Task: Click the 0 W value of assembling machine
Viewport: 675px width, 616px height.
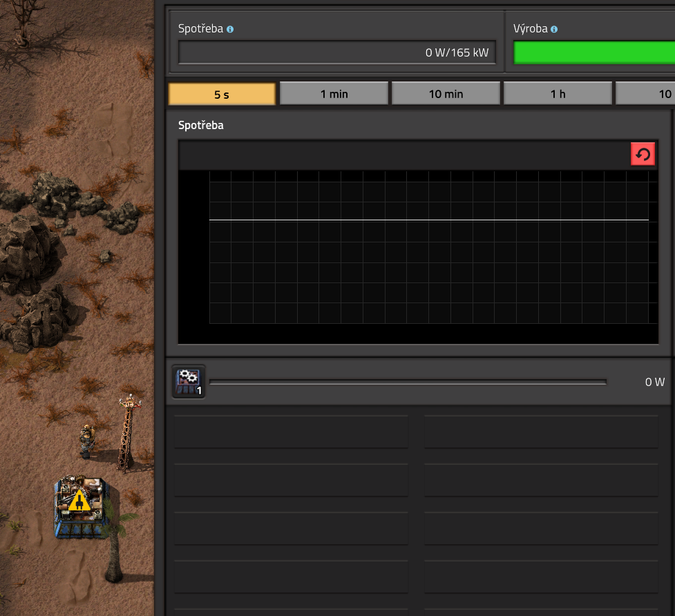Action: click(x=655, y=382)
